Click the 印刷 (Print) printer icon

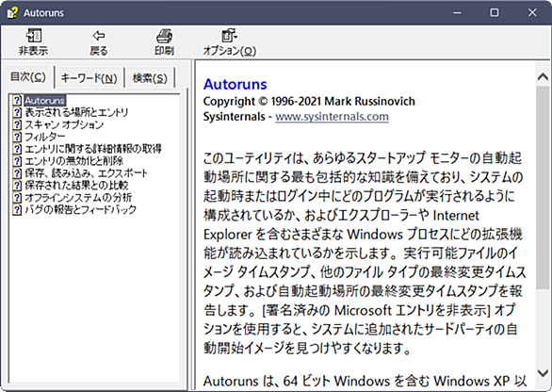(x=164, y=36)
